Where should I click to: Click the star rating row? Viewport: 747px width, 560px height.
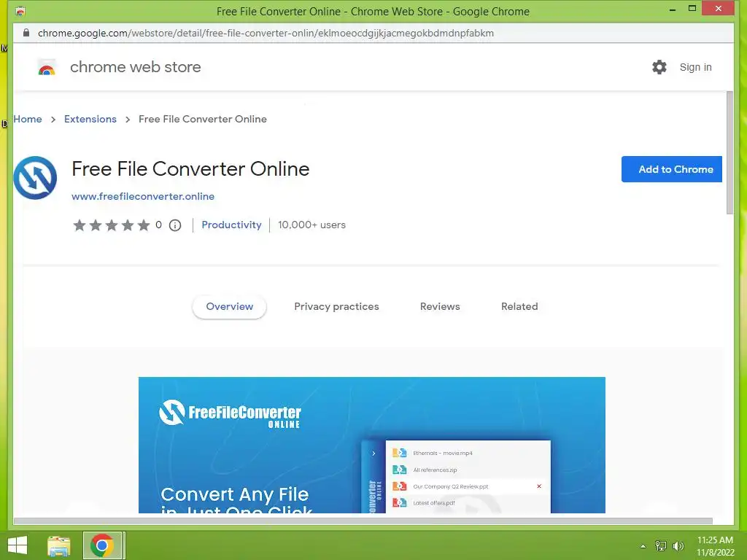click(112, 225)
